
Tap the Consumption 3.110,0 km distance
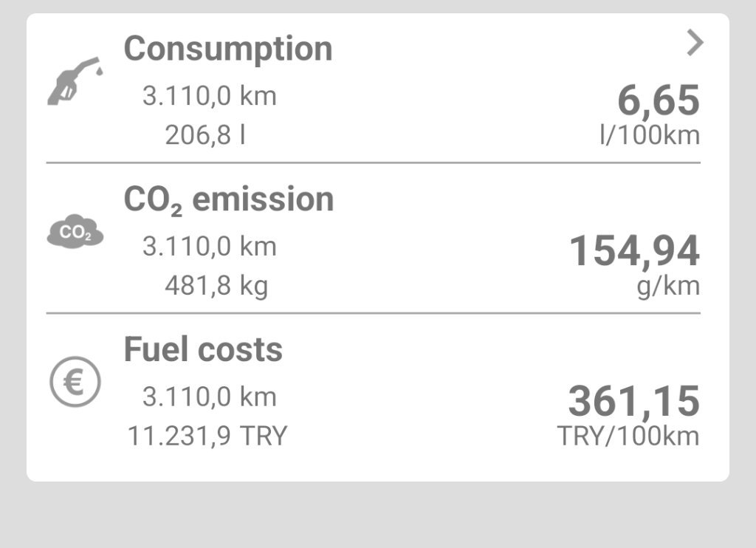tap(209, 96)
